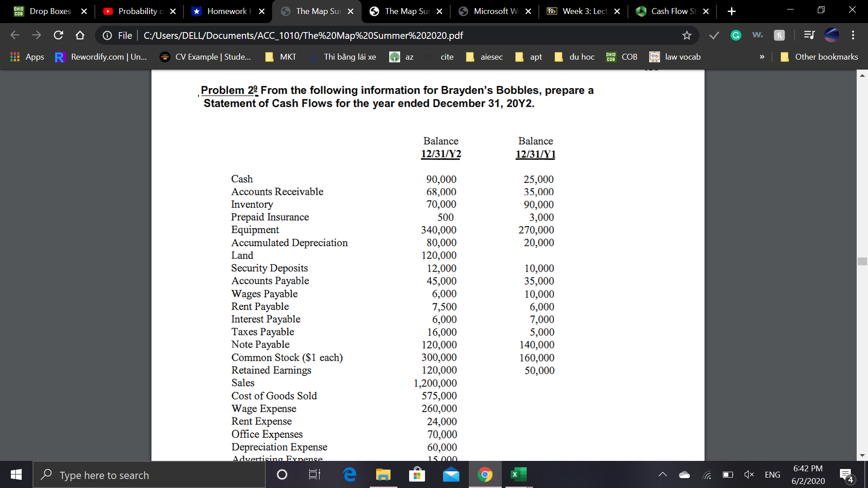Click the W extension icon
This screenshot has width=868, height=488.
point(757,35)
